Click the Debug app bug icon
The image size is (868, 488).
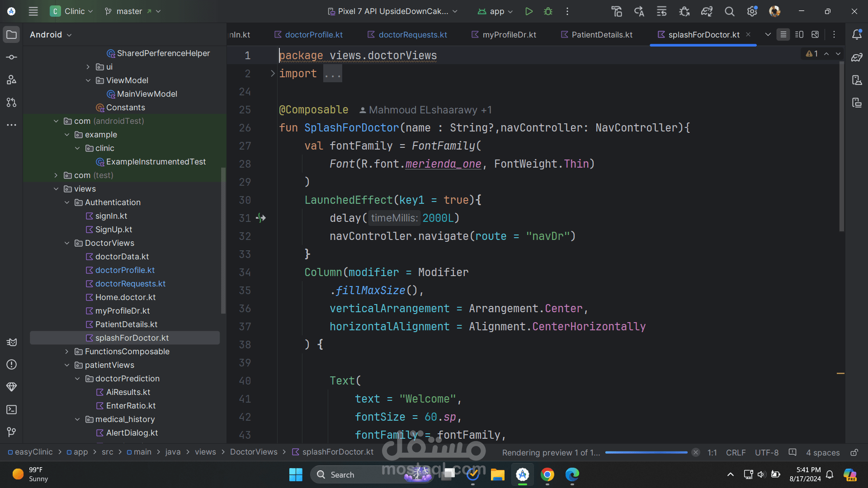click(548, 11)
